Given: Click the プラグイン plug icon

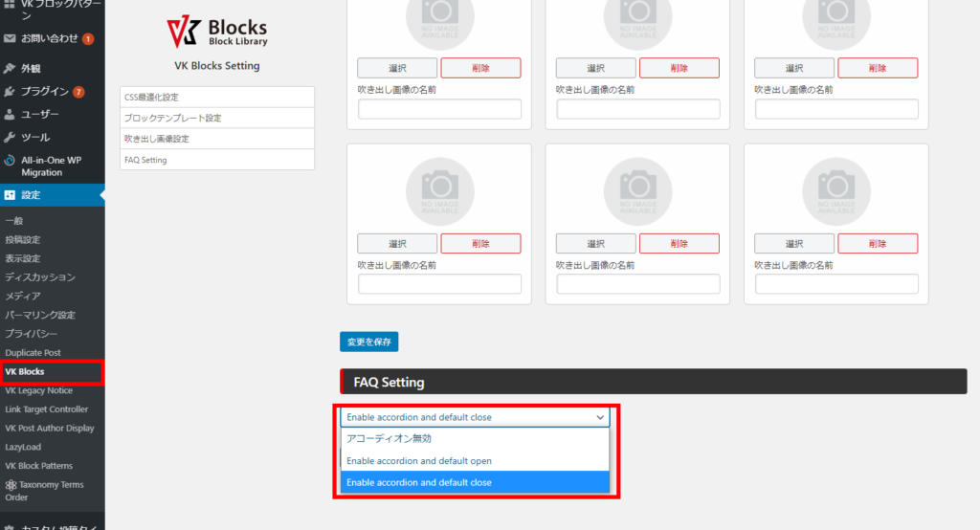Looking at the screenshot, I should [x=10, y=91].
